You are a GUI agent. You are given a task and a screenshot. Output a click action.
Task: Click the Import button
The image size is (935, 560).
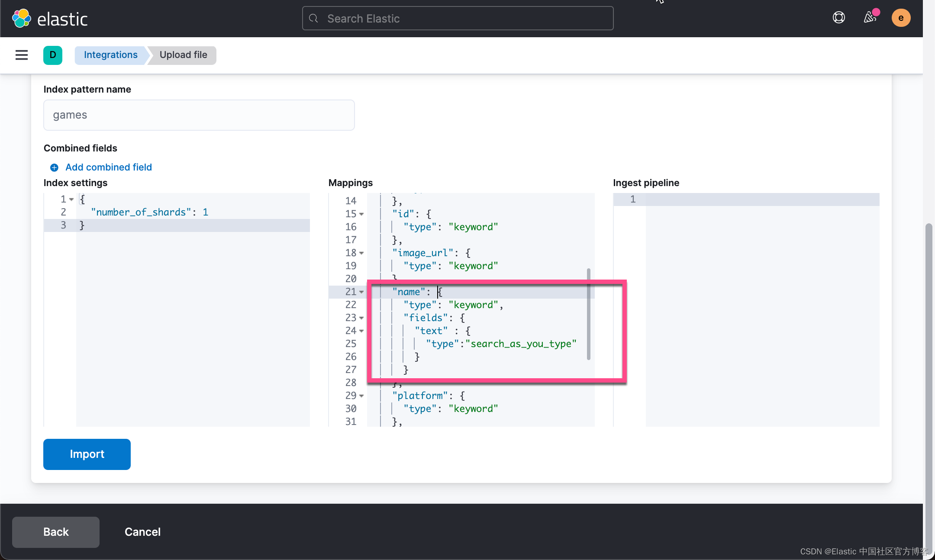(x=87, y=454)
